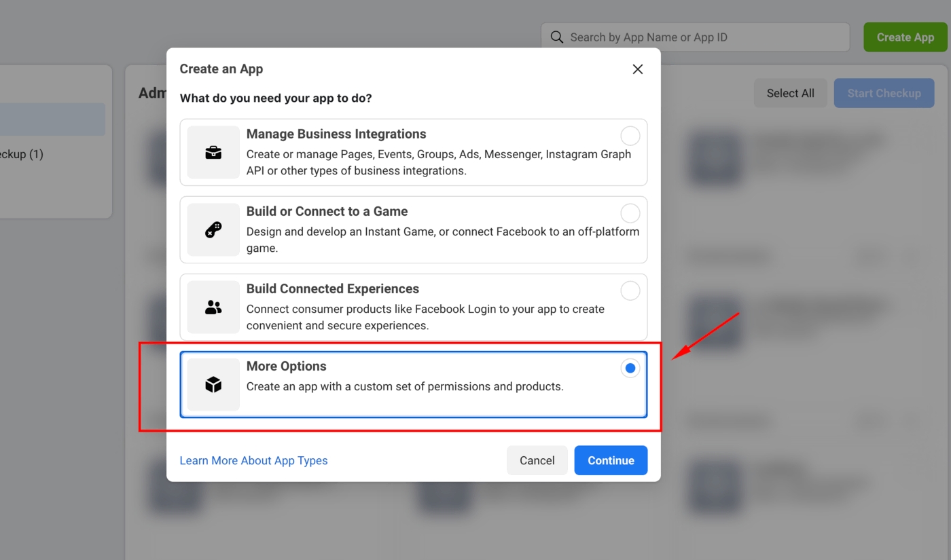
Task: Select the More Options radio button
Action: click(630, 368)
